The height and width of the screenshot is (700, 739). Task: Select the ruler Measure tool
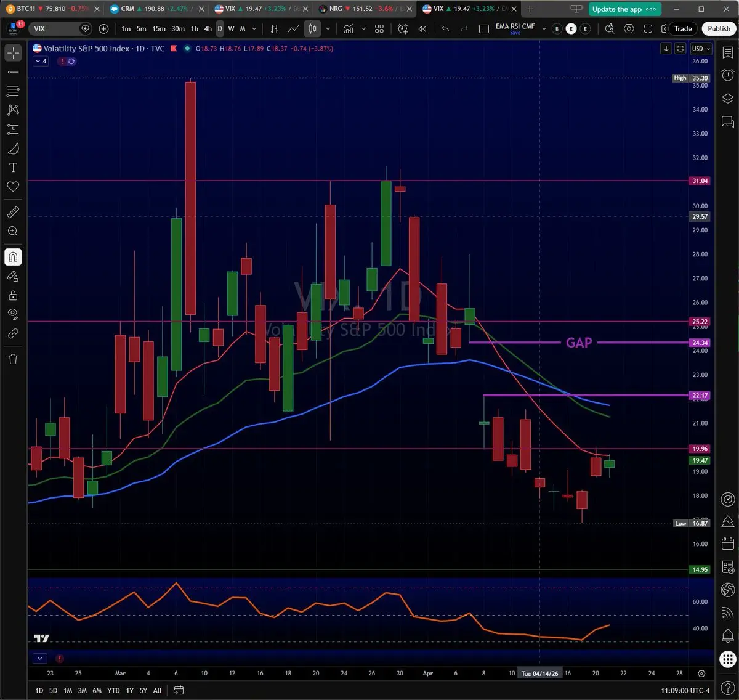coord(13,212)
